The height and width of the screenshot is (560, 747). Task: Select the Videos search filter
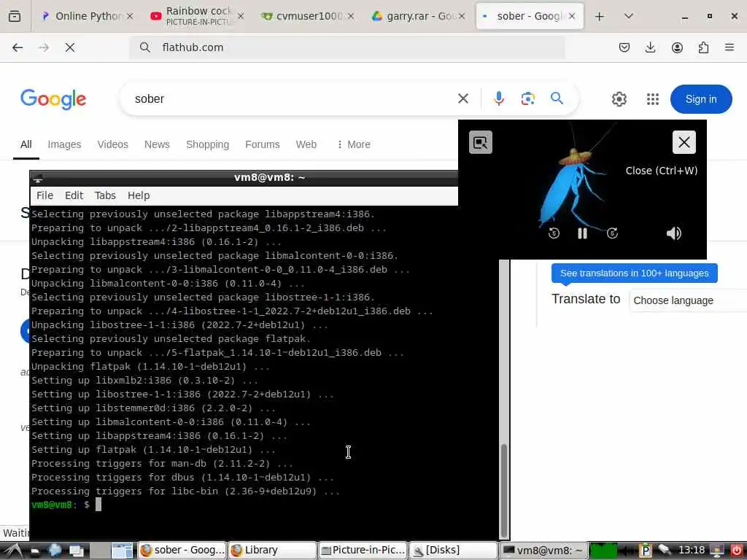[113, 144]
